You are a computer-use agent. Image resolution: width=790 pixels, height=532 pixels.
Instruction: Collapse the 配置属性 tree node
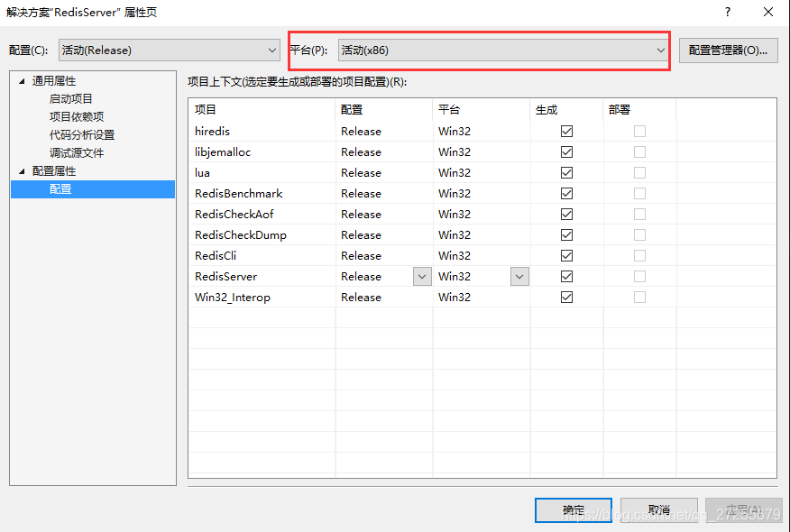tap(22, 171)
